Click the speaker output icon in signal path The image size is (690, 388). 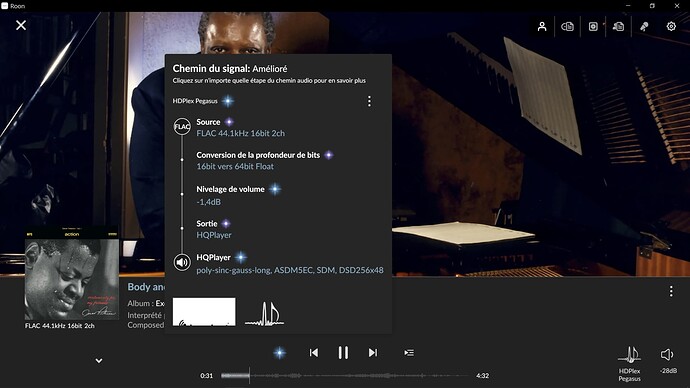[182, 262]
